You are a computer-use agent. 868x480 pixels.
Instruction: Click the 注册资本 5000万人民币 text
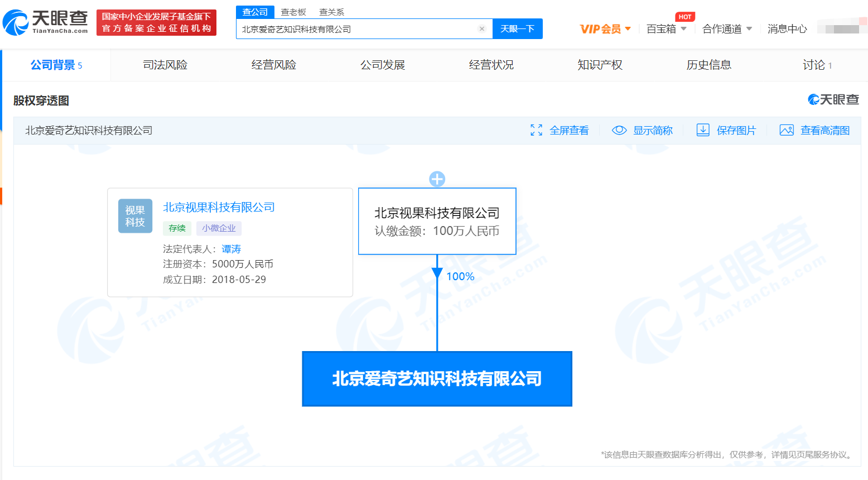(218, 264)
